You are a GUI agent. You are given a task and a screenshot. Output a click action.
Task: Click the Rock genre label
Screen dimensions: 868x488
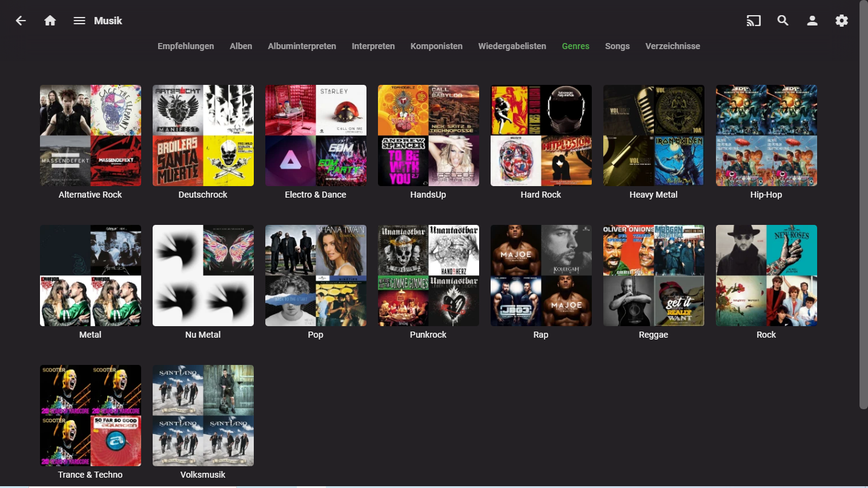(x=766, y=335)
